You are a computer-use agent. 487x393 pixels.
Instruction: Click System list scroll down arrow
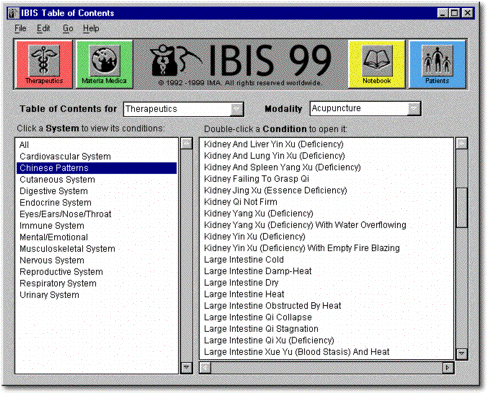186,368
